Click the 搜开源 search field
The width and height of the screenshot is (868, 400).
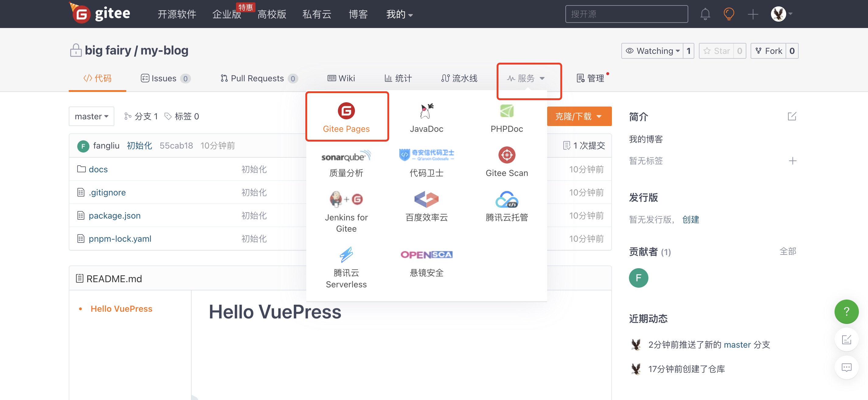[x=627, y=14]
